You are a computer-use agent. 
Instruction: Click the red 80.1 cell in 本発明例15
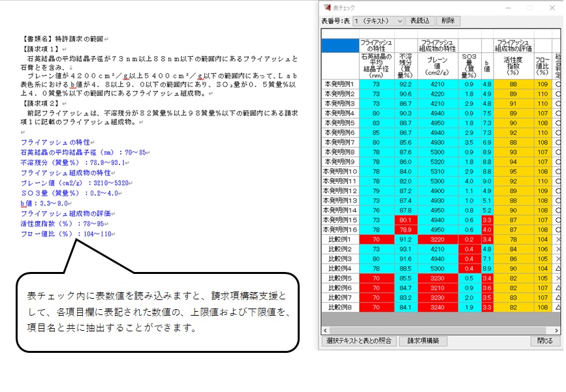tap(405, 220)
